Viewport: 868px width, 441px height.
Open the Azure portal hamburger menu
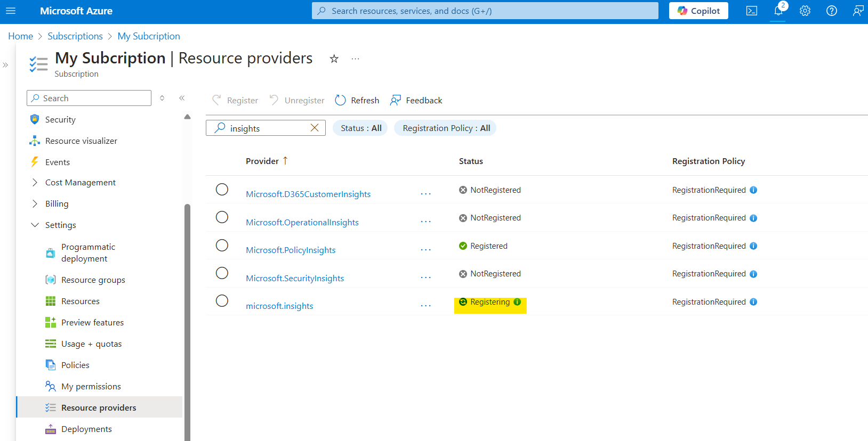(11, 11)
